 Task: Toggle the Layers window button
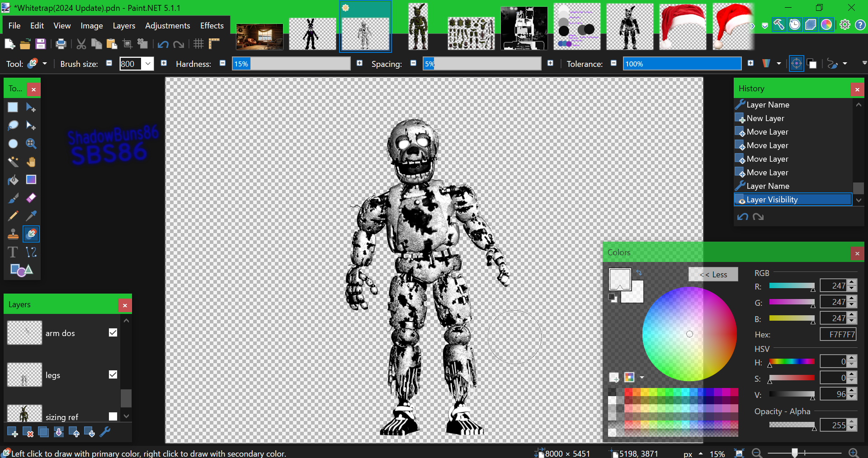(x=811, y=24)
